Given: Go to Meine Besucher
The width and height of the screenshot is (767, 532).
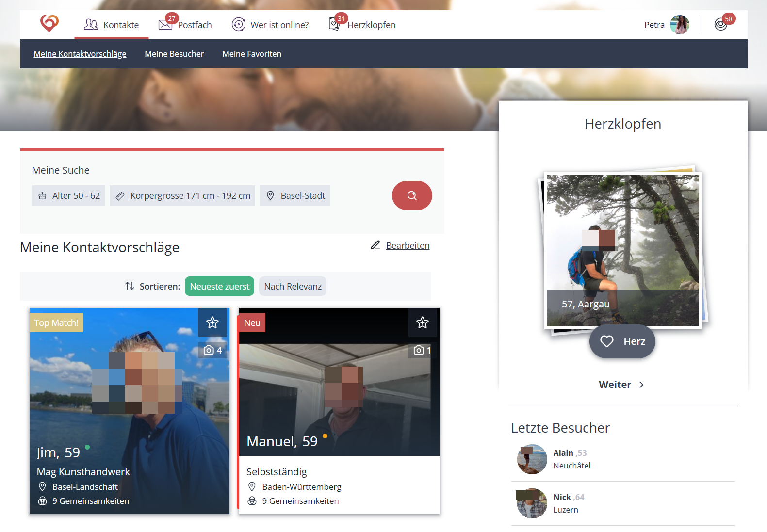Looking at the screenshot, I should [x=174, y=54].
